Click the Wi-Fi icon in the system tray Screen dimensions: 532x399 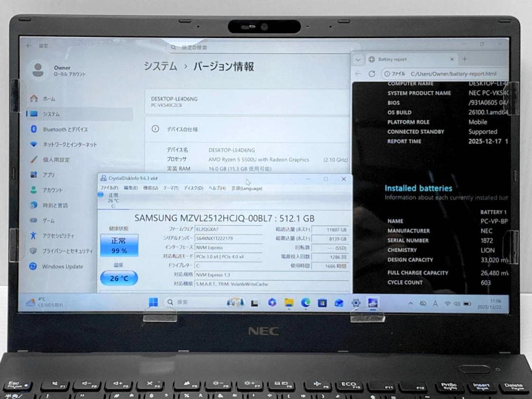point(448,303)
